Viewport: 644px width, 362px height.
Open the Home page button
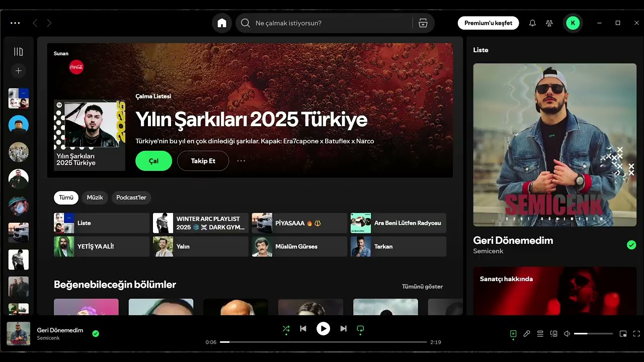pyautogui.click(x=222, y=23)
